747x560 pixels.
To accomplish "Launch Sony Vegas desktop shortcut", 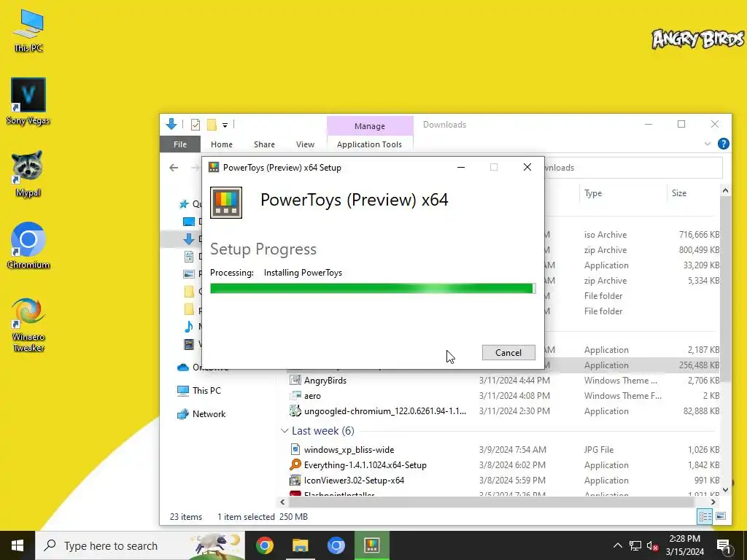I will [x=28, y=101].
